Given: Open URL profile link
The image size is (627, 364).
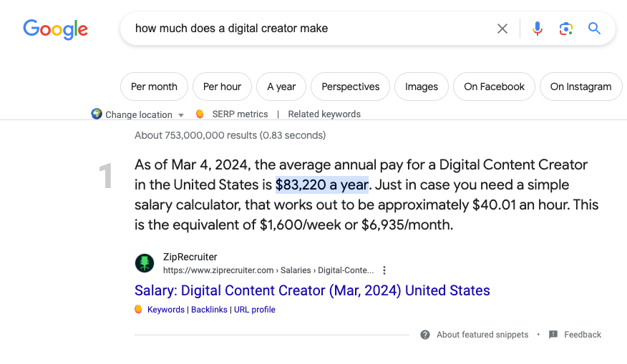Looking at the screenshot, I should (254, 310).
